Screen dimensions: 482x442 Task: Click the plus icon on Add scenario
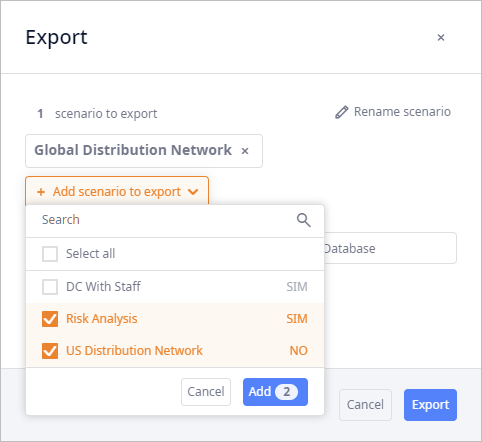41,192
